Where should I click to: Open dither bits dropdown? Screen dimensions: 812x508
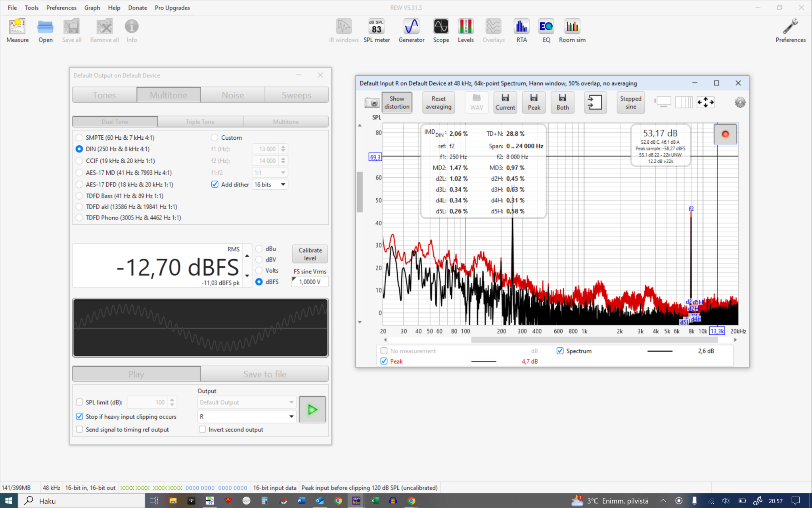click(270, 185)
